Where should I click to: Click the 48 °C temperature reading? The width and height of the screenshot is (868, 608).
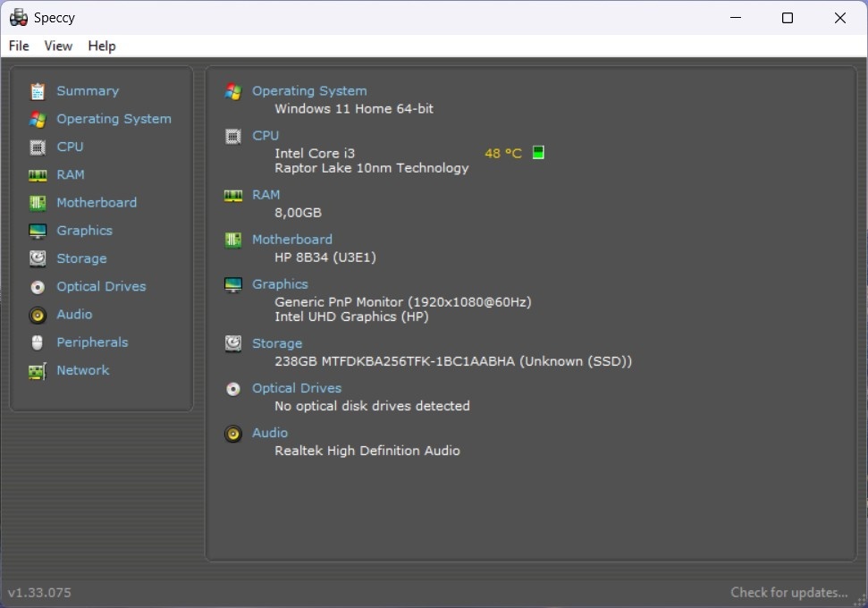pos(501,153)
